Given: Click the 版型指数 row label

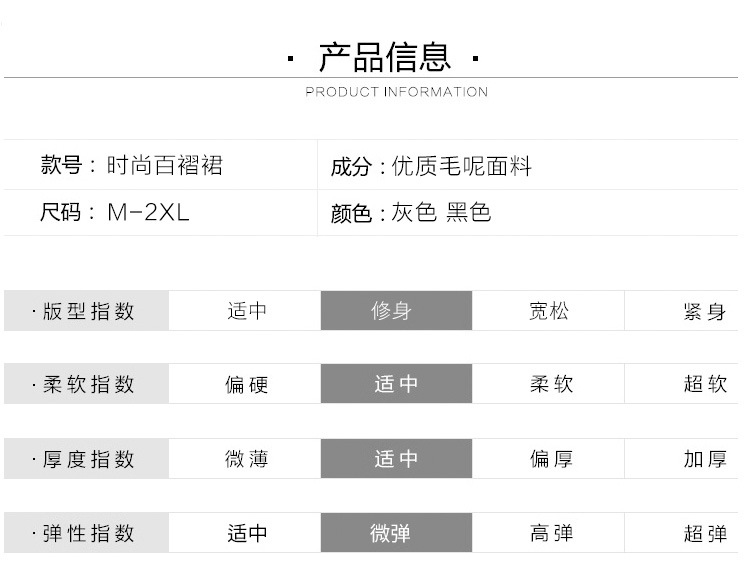Looking at the screenshot, I should 87,311.
